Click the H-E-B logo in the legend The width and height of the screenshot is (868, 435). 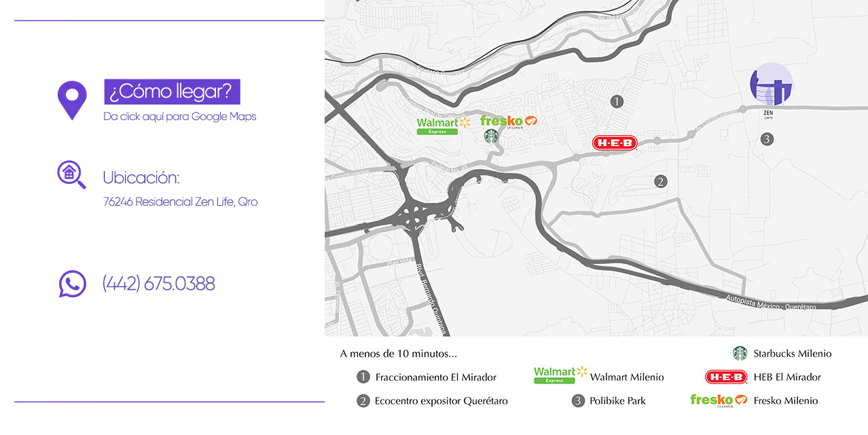pyautogui.click(x=726, y=377)
